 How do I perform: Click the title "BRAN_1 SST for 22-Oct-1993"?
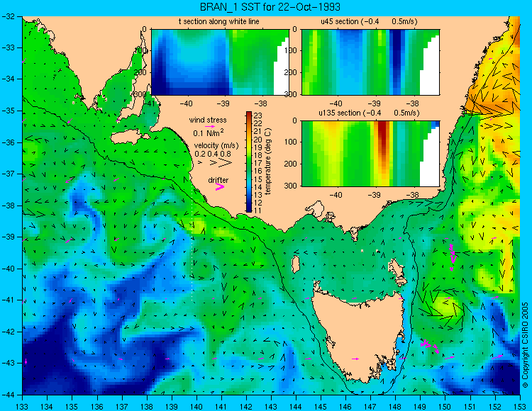pos(270,7)
